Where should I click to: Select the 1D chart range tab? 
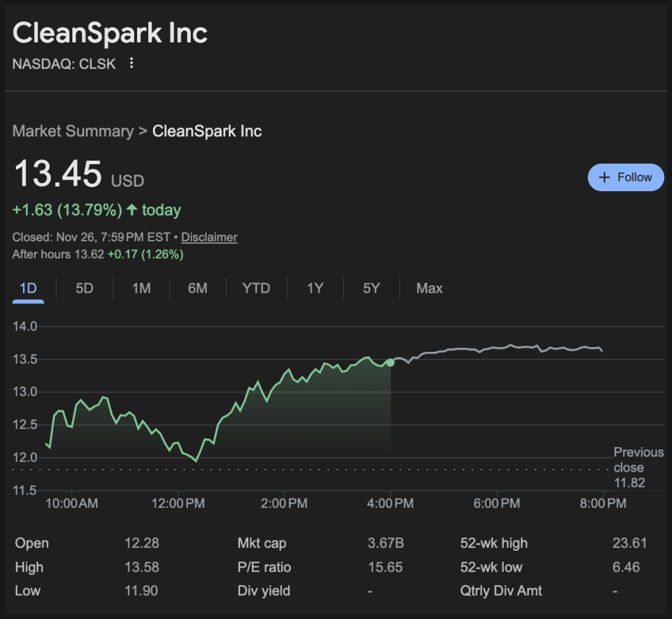pos(28,288)
